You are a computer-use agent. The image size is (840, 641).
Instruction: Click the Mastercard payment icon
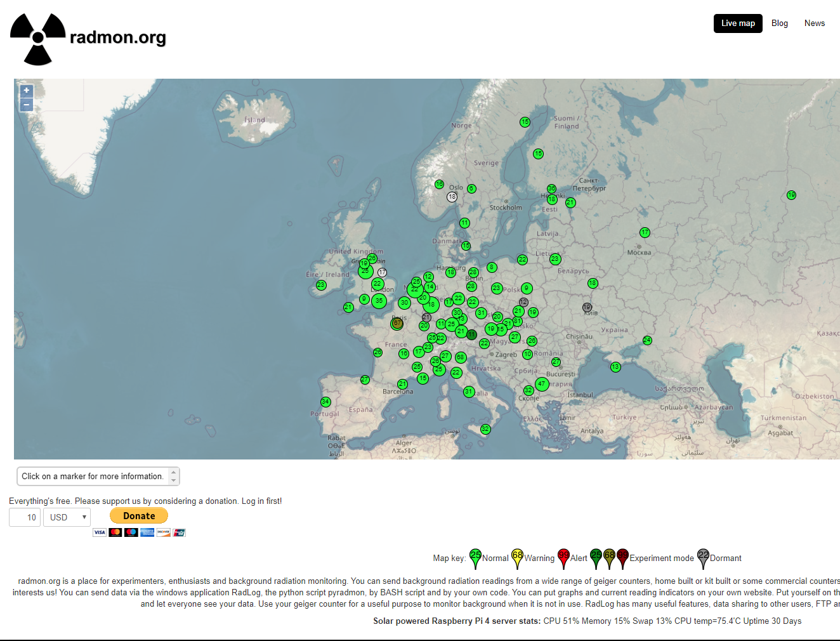coord(115,532)
